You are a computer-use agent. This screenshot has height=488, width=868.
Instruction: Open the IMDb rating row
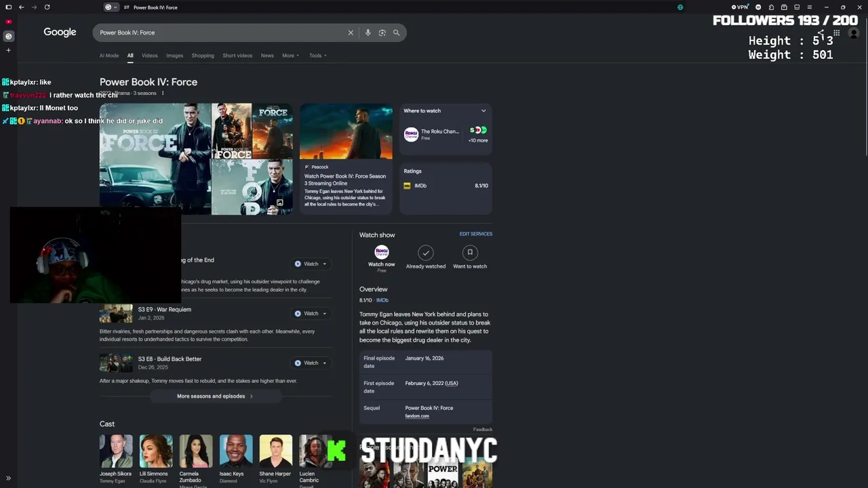tap(446, 186)
